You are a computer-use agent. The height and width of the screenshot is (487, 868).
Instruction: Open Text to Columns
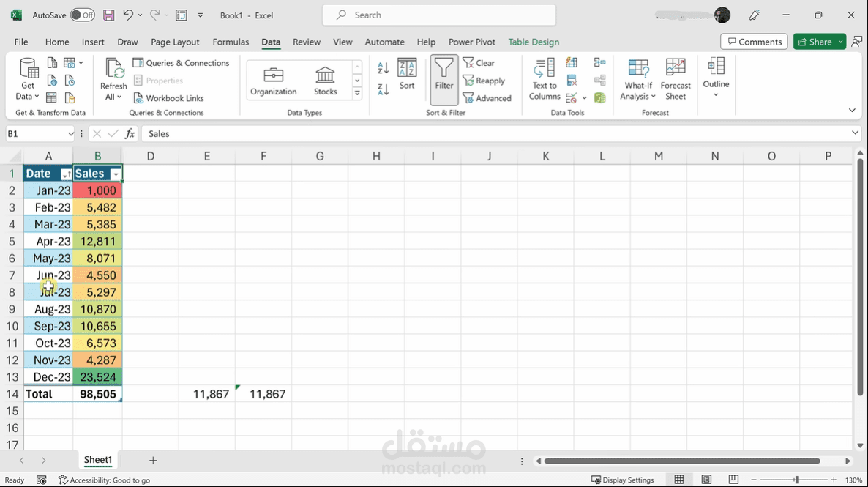(x=543, y=79)
